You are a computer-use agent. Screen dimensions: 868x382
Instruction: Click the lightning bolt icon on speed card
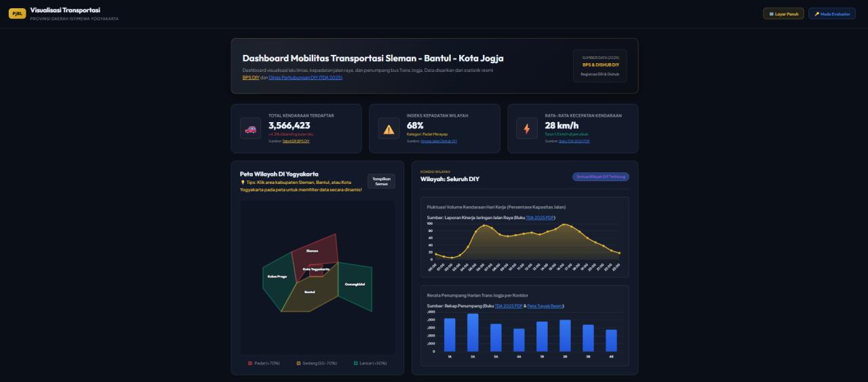click(527, 128)
